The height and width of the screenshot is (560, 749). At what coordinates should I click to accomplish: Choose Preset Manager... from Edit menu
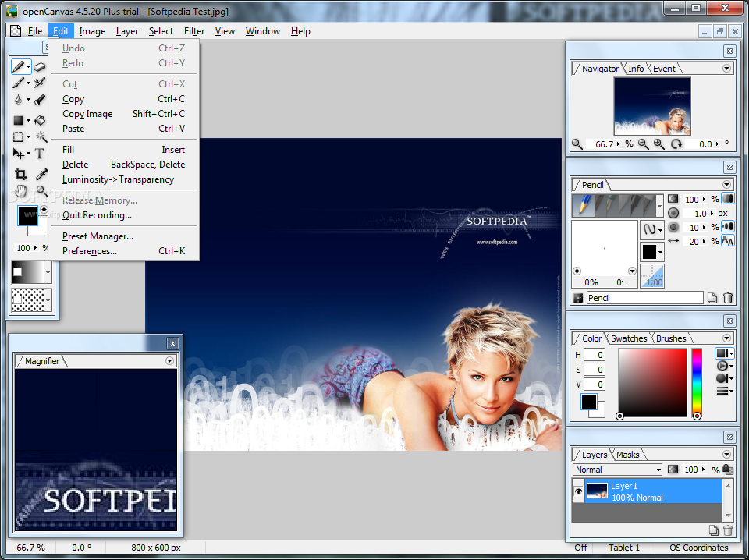(124, 236)
